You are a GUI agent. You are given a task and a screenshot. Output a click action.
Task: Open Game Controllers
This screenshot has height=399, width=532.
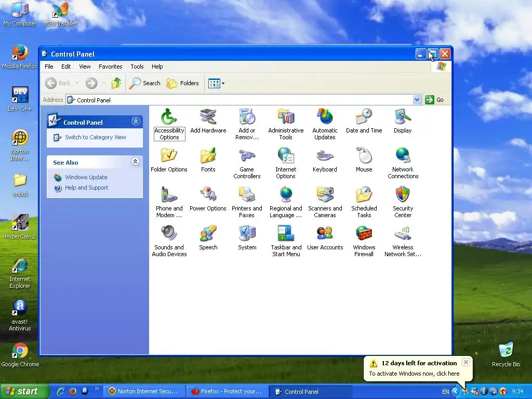pyautogui.click(x=247, y=163)
